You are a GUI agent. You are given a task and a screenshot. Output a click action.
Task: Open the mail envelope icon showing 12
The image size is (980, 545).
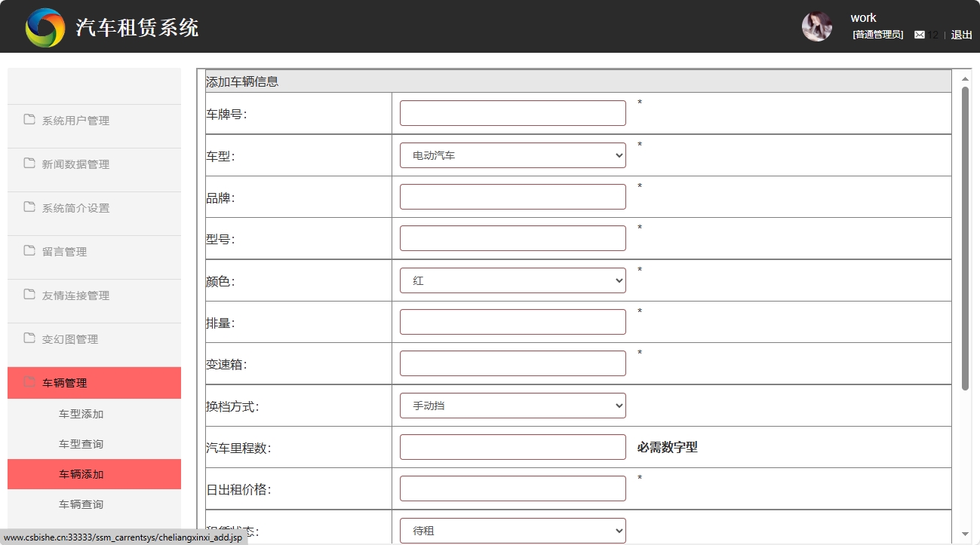[x=920, y=34]
